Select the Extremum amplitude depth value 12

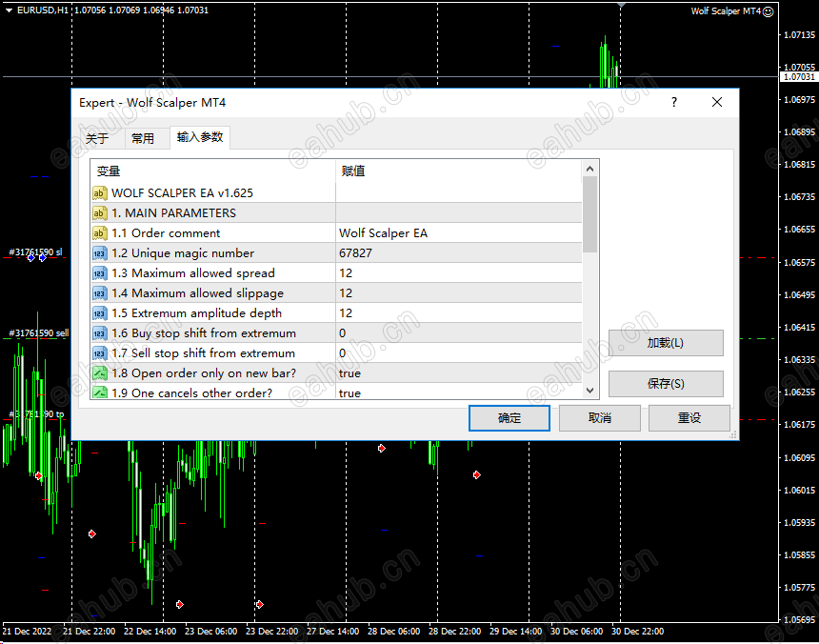[346, 313]
